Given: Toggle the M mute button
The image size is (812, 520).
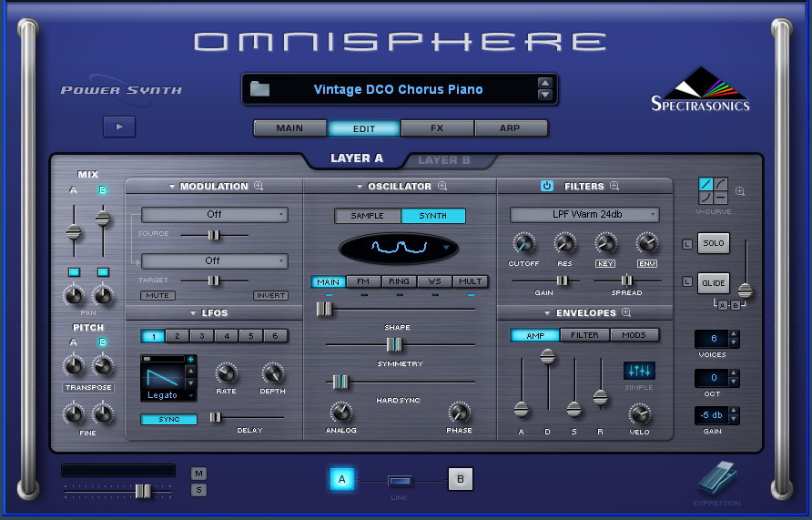Looking at the screenshot, I should (x=198, y=473).
